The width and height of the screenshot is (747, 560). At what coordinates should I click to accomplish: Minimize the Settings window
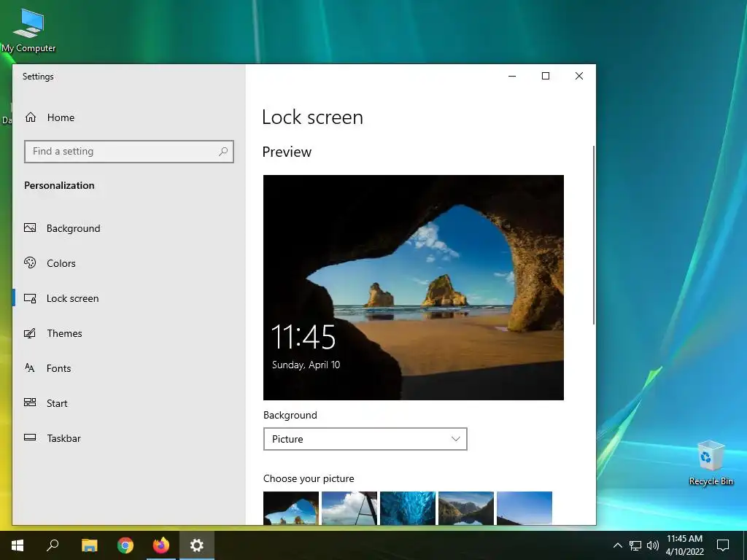tap(512, 76)
